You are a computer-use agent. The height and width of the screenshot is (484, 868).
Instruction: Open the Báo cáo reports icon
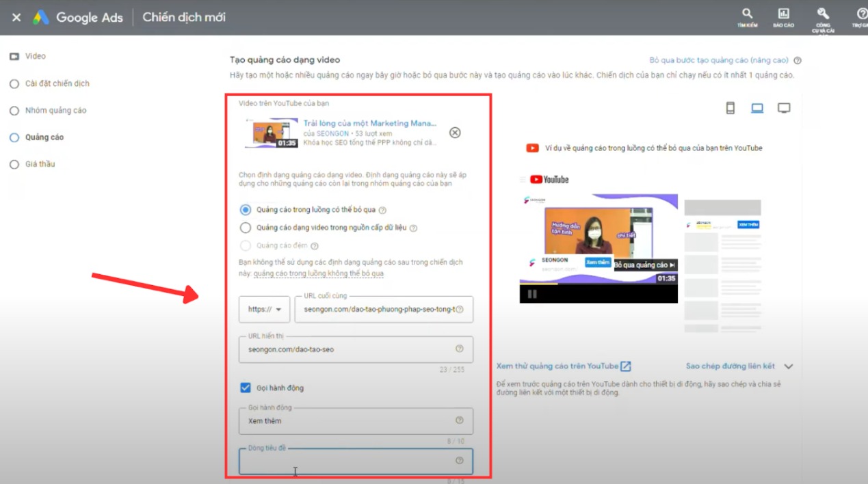(x=783, y=15)
